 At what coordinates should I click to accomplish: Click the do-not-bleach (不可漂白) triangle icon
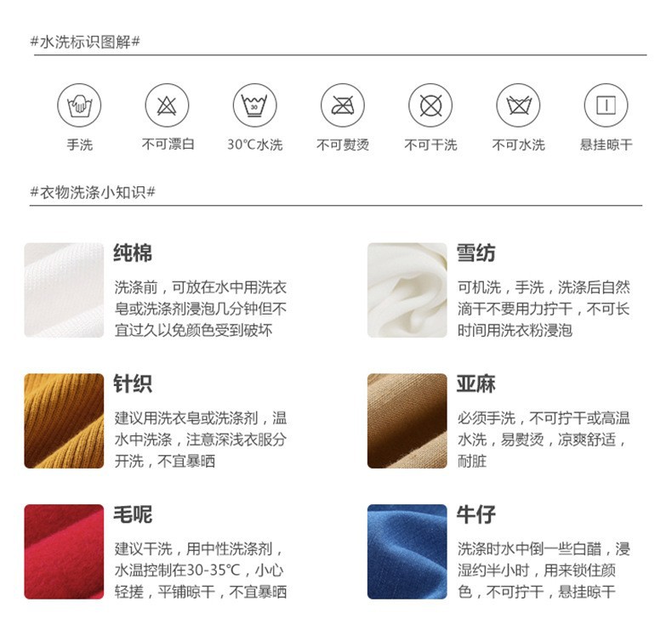point(167,105)
